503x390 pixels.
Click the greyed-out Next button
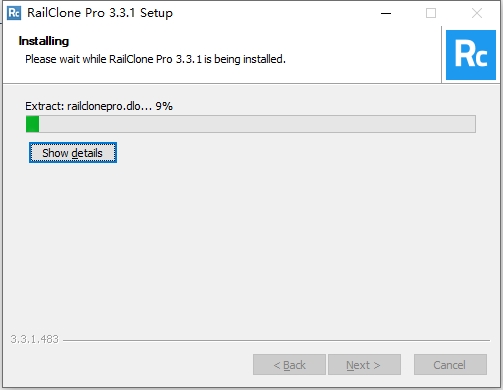(364, 365)
